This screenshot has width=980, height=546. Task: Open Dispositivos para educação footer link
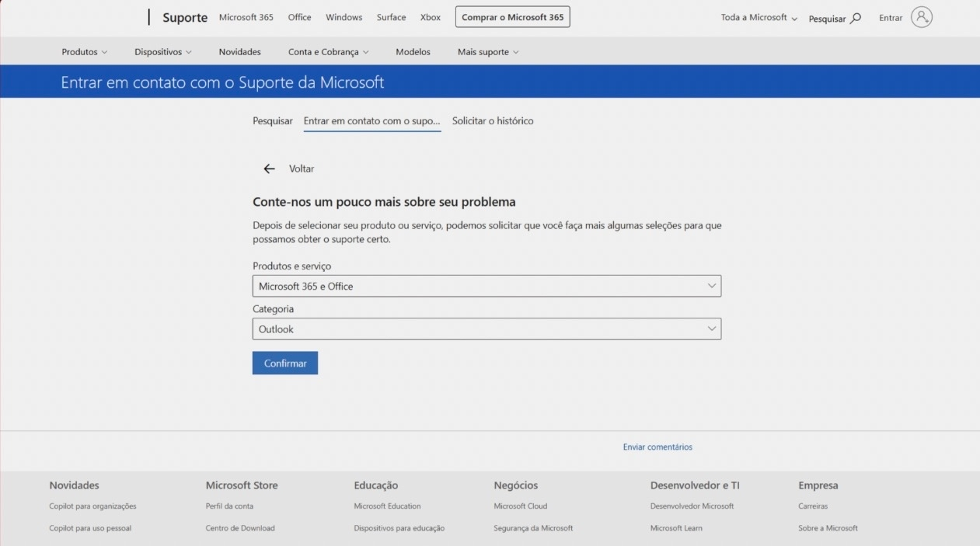click(399, 528)
